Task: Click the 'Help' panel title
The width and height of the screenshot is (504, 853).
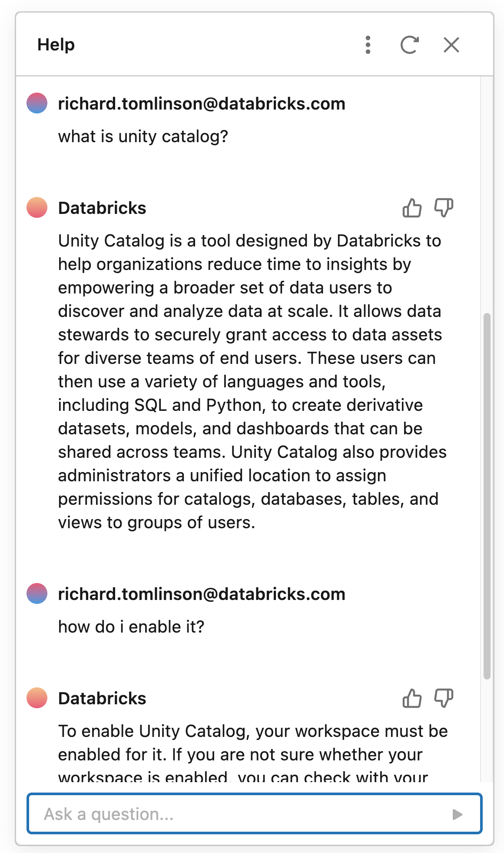Action: click(56, 45)
